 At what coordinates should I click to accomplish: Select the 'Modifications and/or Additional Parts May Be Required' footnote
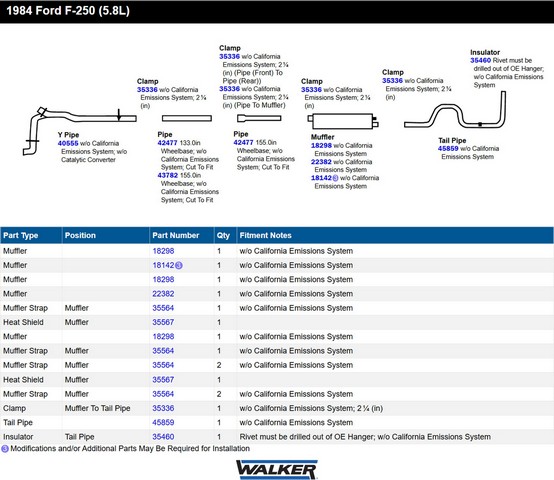click(x=130, y=449)
